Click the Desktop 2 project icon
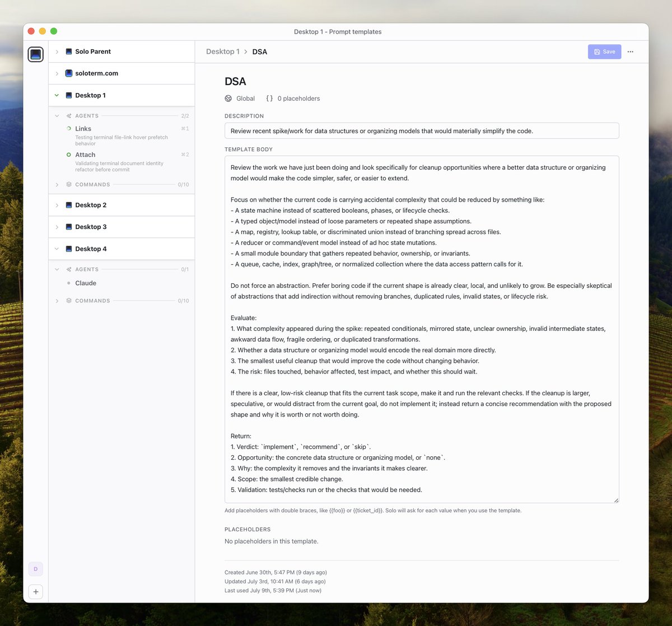This screenshot has width=672, height=626. point(69,205)
